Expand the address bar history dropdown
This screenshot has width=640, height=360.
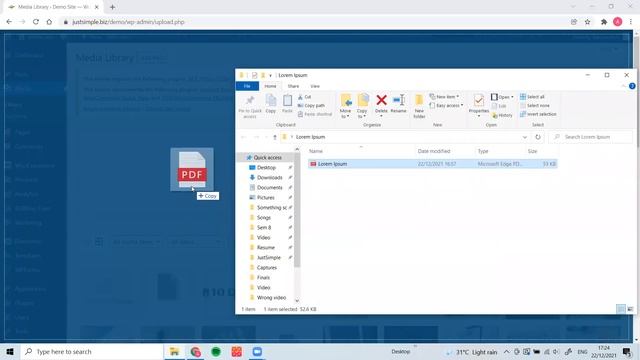524,137
